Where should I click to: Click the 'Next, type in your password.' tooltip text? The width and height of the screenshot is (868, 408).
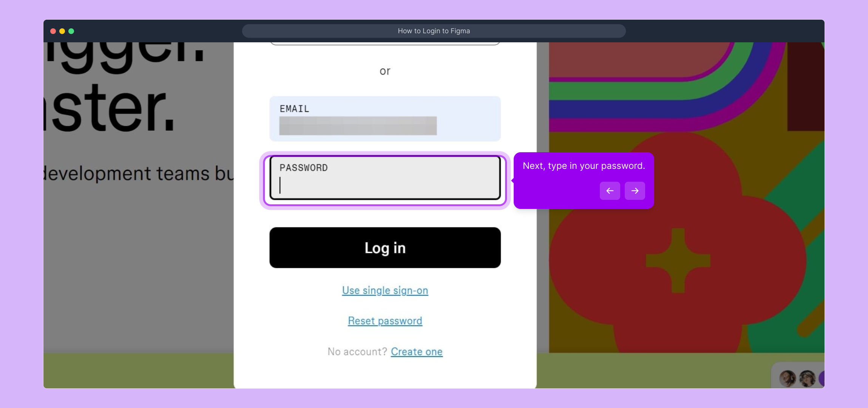[584, 166]
